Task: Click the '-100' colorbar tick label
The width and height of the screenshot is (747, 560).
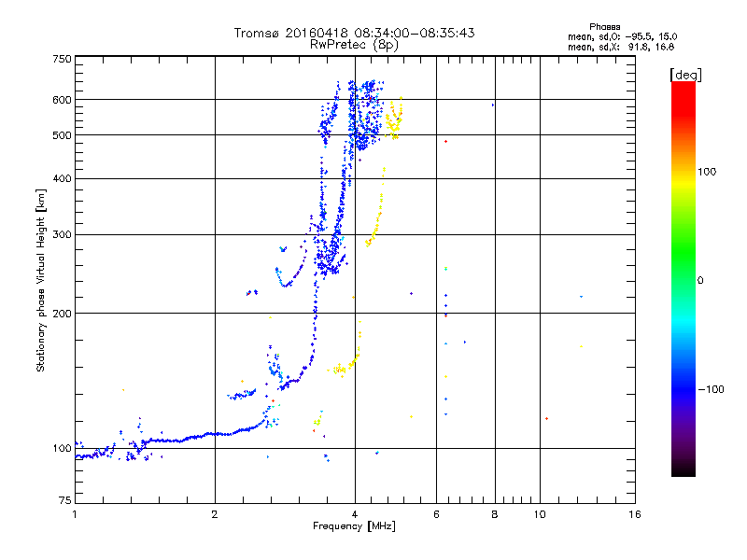Action: (712, 389)
